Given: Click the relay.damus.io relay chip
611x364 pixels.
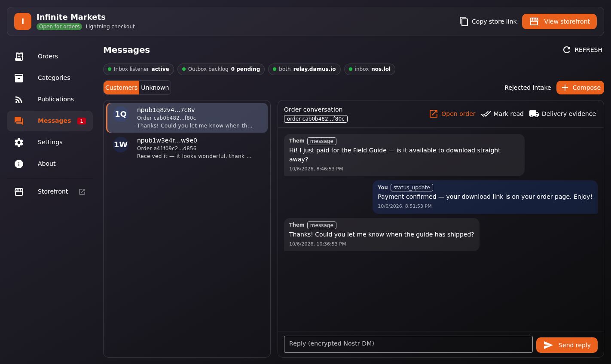Looking at the screenshot, I should coord(304,69).
